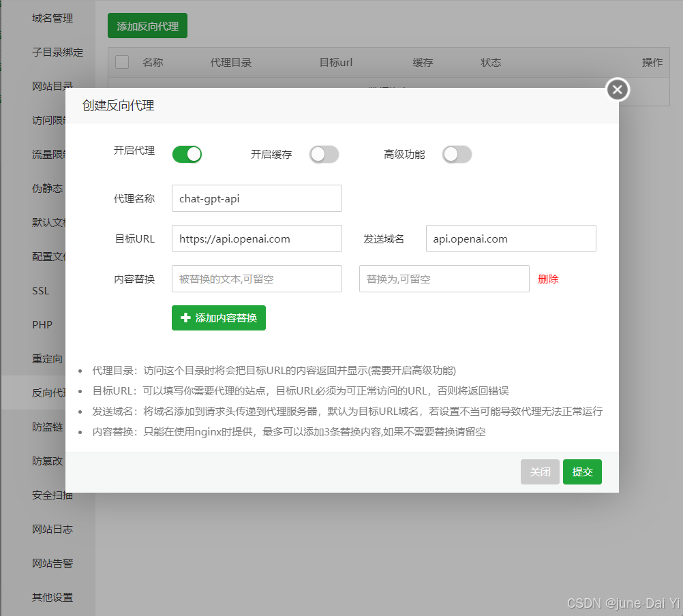Image resolution: width=683 pixels, height=616 pixels.
Task: Click the 操作 column header
Action: coord(652,62)
